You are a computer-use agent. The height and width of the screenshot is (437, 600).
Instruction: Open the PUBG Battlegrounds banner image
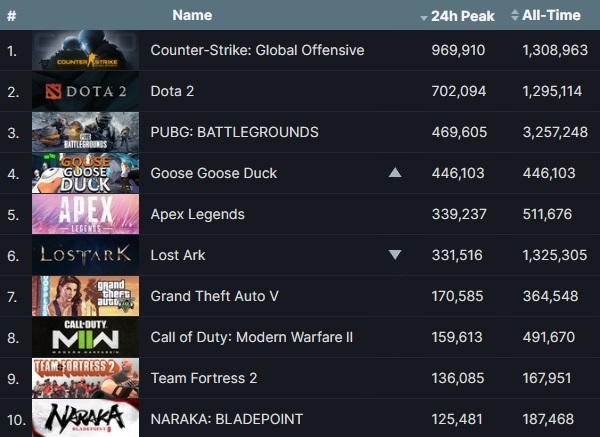(85, 132)
